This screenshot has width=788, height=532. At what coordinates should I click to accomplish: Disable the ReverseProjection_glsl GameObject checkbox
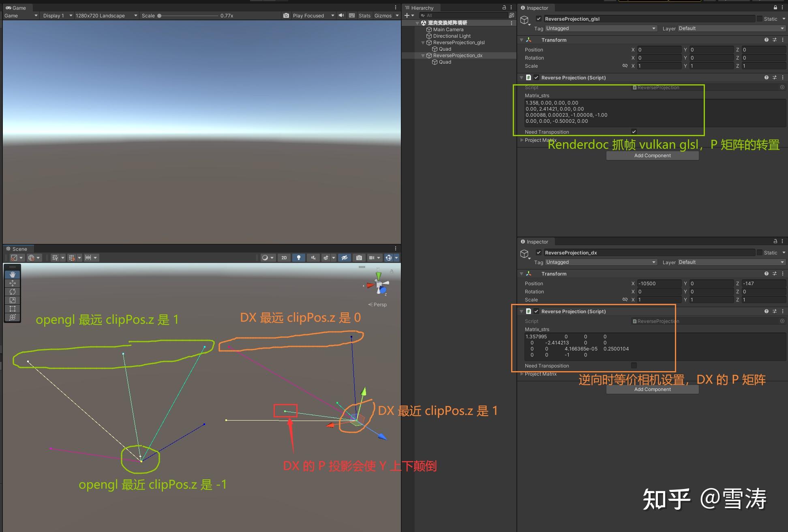click(x=538, y=19)
